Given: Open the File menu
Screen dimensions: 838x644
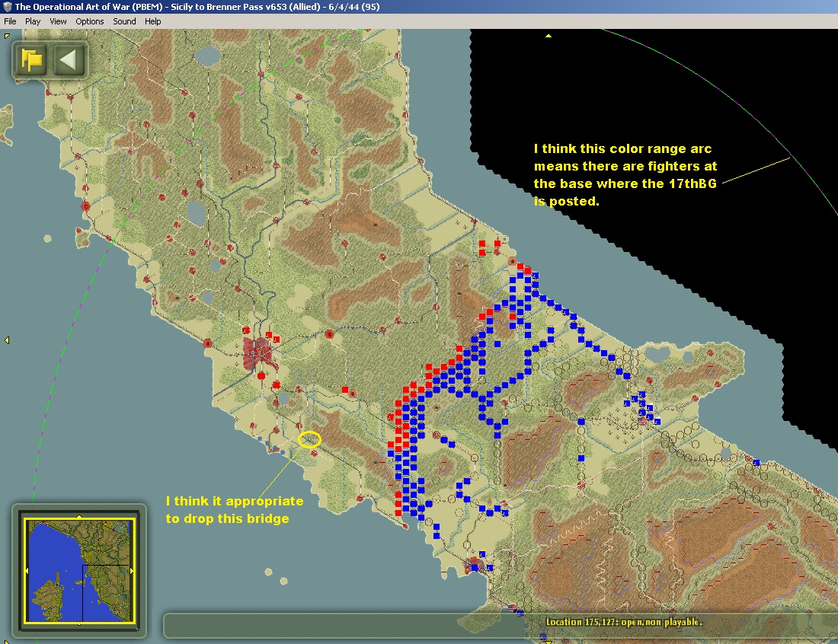Looking at the screenshot, I should pyautogui.click(x=10, y=21).
